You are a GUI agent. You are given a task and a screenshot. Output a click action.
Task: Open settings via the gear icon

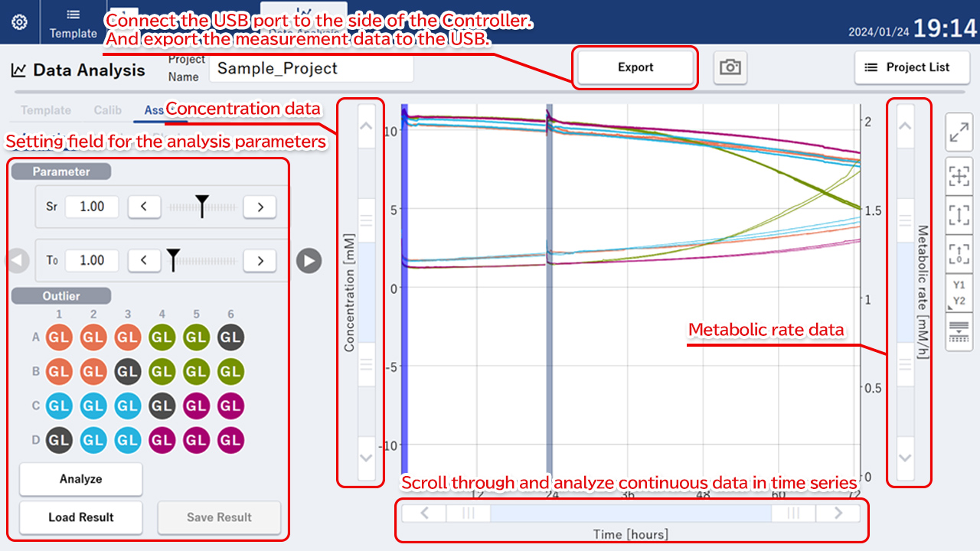(x=20, y=22)
